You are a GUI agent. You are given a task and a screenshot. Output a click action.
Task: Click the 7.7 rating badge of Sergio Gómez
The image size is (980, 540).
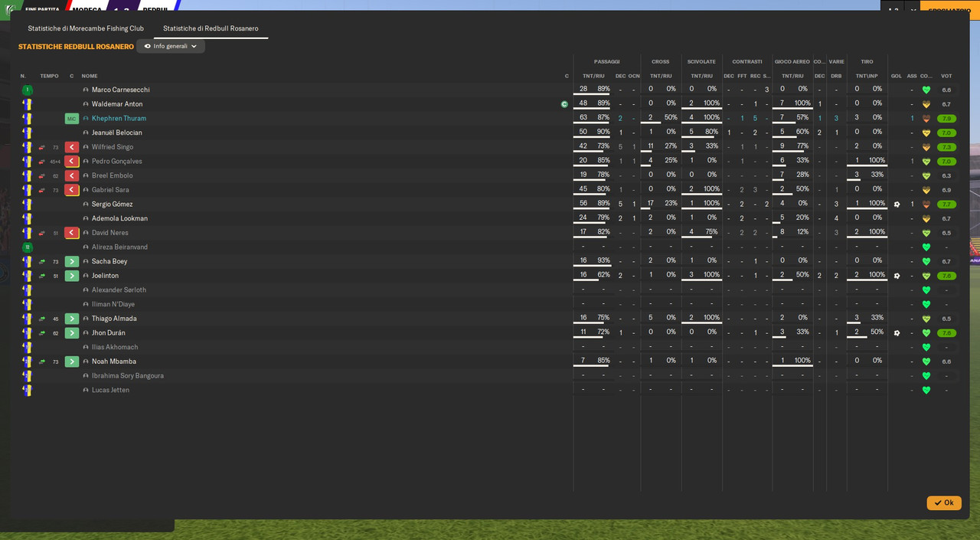point(946,205)
